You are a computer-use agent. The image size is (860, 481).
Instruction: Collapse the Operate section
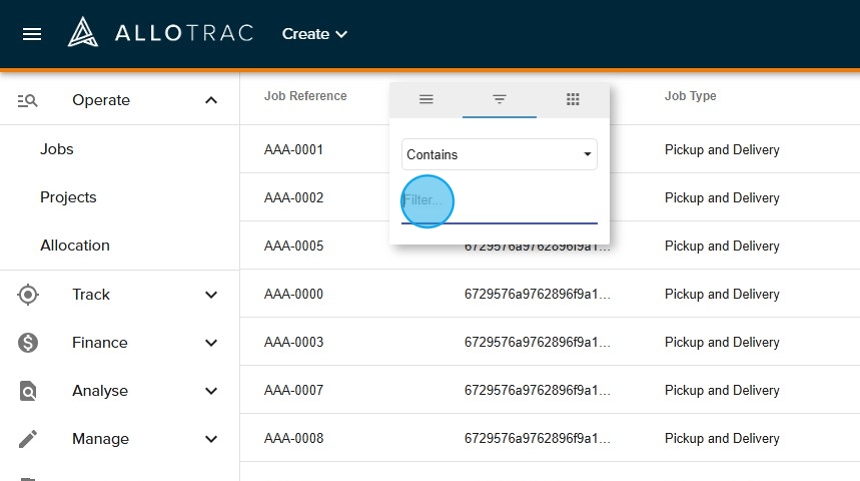(x=211, y=100)
